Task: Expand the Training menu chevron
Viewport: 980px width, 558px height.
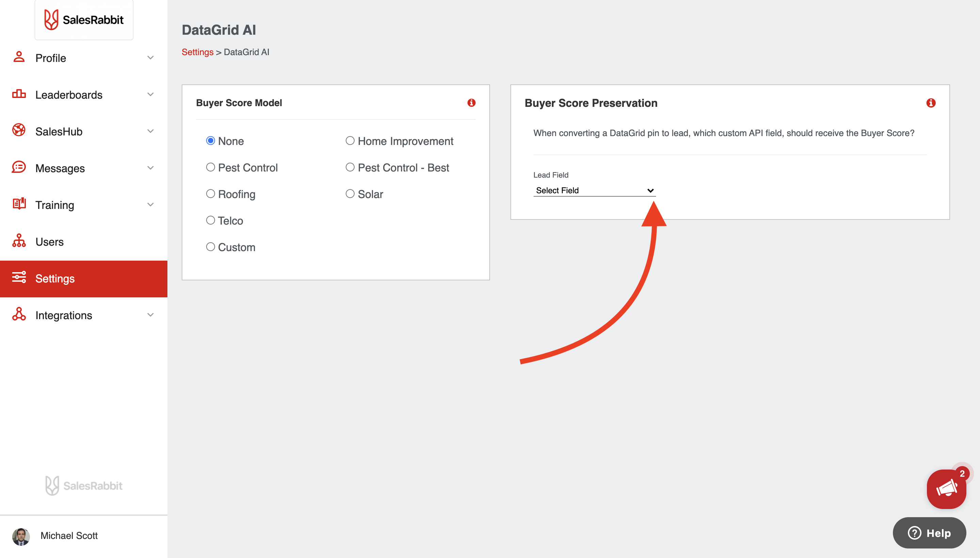Action: click(x=151, y=204)
